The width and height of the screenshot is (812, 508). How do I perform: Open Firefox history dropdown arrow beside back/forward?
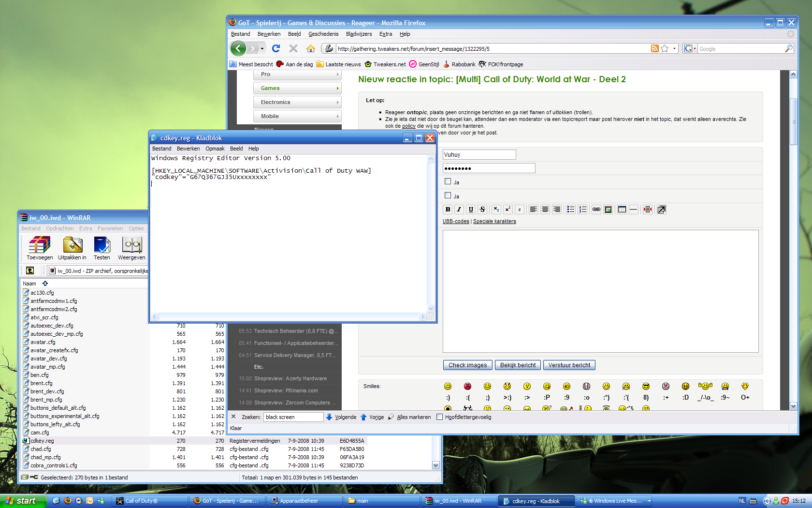pos(262,48)
